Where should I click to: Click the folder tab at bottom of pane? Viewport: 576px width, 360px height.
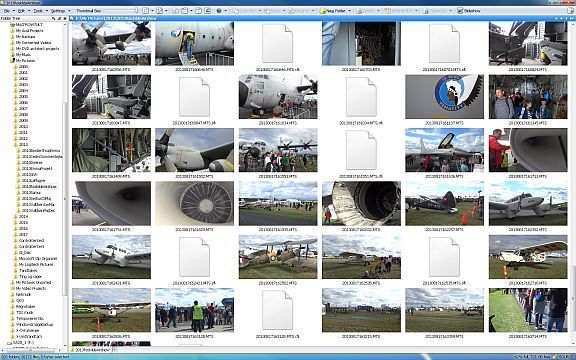(x=91, y=350)
